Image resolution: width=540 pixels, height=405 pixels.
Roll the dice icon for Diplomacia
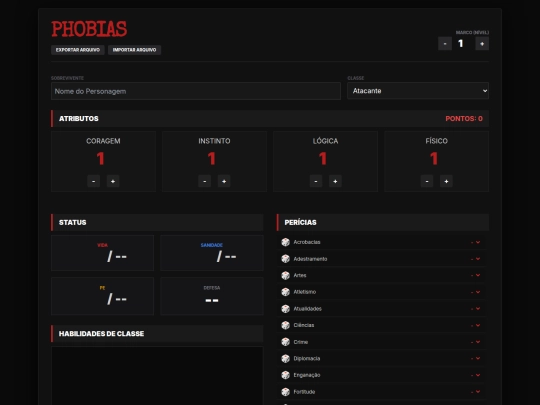[285, 359]
